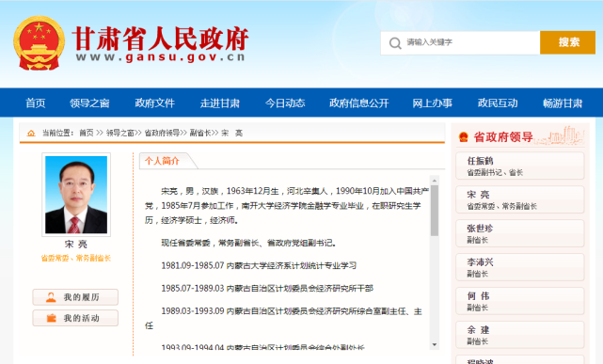Open leader card 张世珍
Screen dimensions: 603x364
click(520, 233)
